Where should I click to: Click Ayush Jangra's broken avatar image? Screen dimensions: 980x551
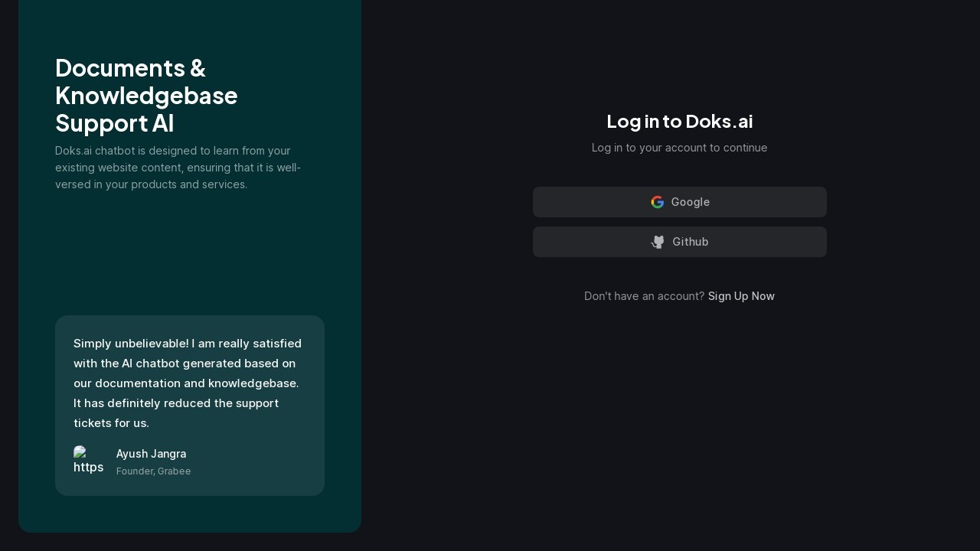pos(89,461)
